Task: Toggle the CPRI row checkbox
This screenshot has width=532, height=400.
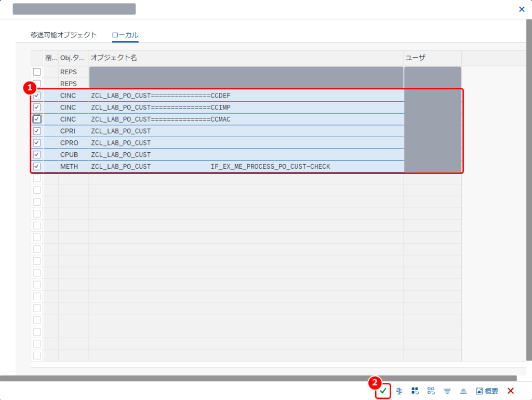Action: point(37,131)
